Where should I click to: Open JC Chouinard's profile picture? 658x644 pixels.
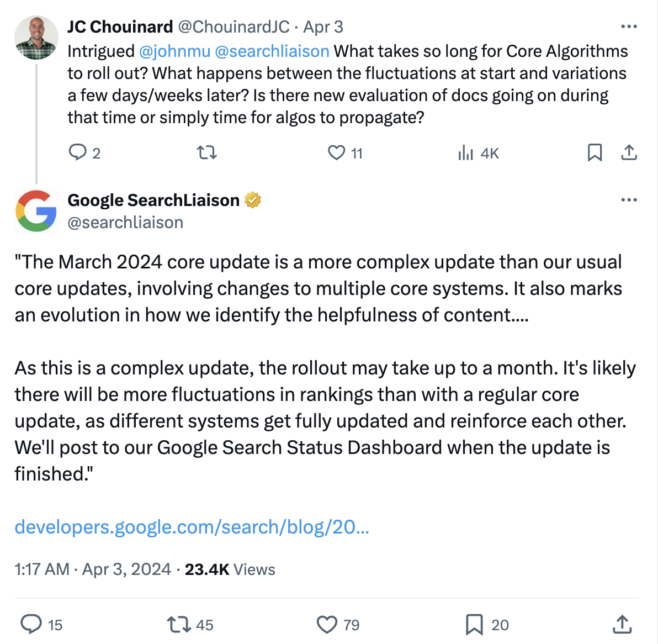click(x=36, y=38)
